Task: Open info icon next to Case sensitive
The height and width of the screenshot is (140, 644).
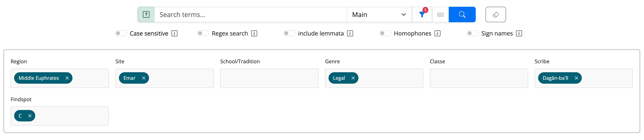Action: pyautogui.click(x=174, y=33)
